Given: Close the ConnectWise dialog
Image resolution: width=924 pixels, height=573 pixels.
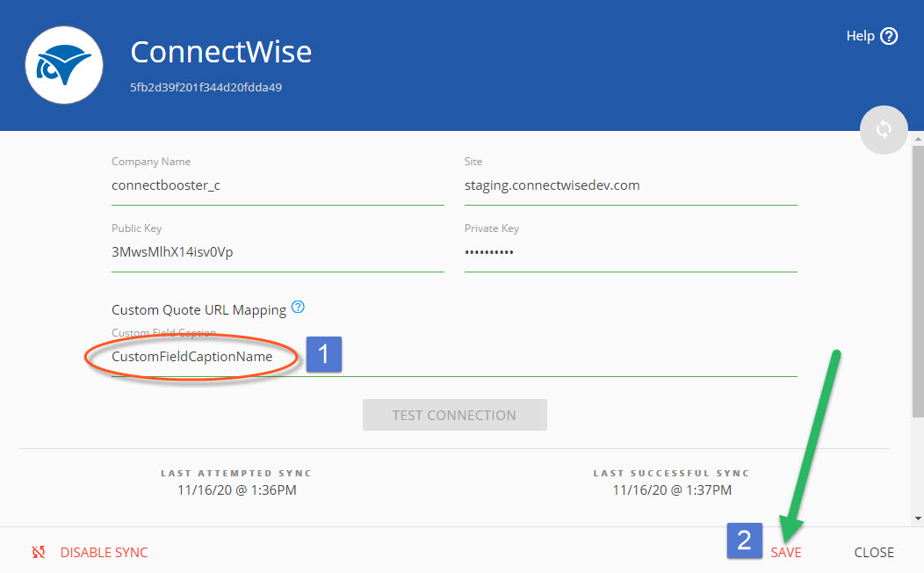Looking at the screenshot, I should click(x=874, y=553).
